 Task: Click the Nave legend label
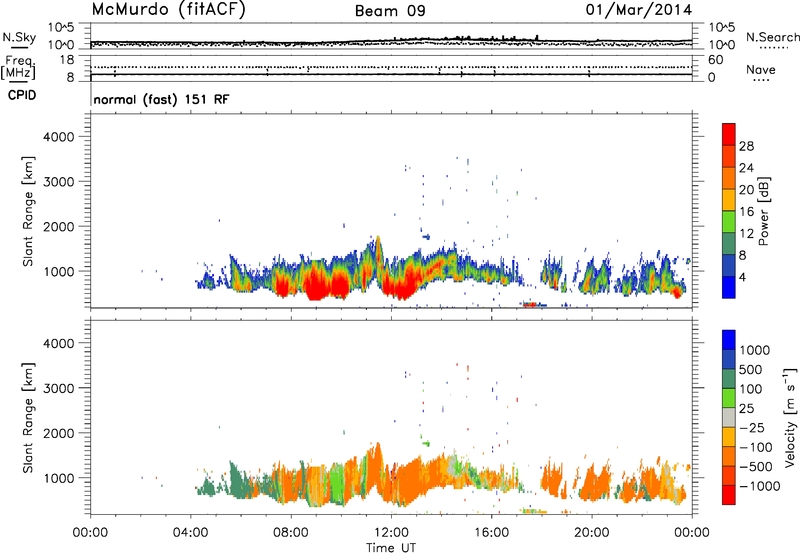pos(761,69)
